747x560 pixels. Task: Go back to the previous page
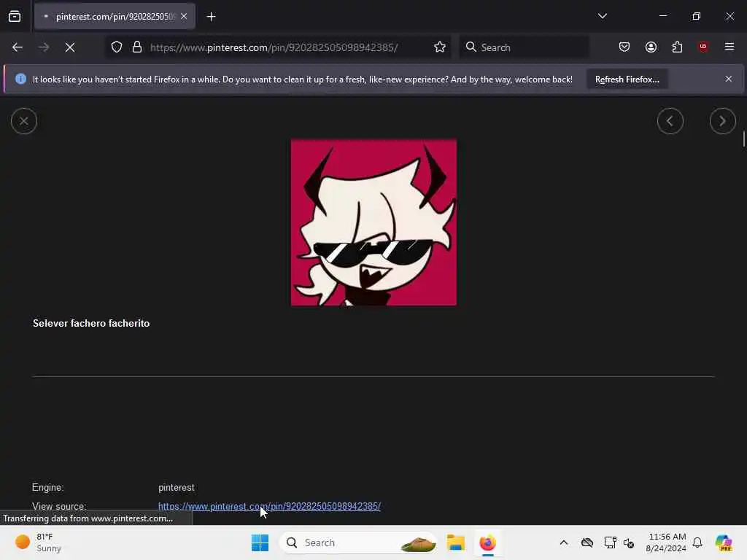(x=18, y=47)
